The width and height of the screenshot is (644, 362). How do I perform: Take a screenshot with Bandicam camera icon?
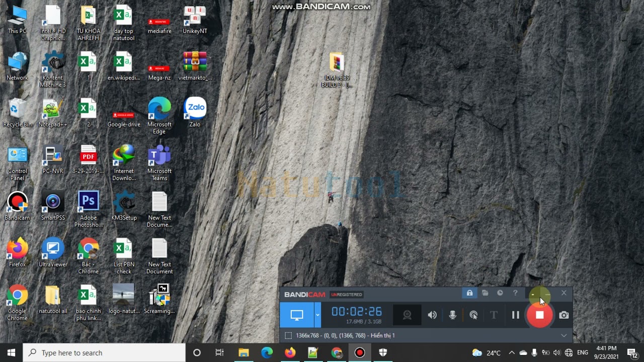[x=564, y=315]
